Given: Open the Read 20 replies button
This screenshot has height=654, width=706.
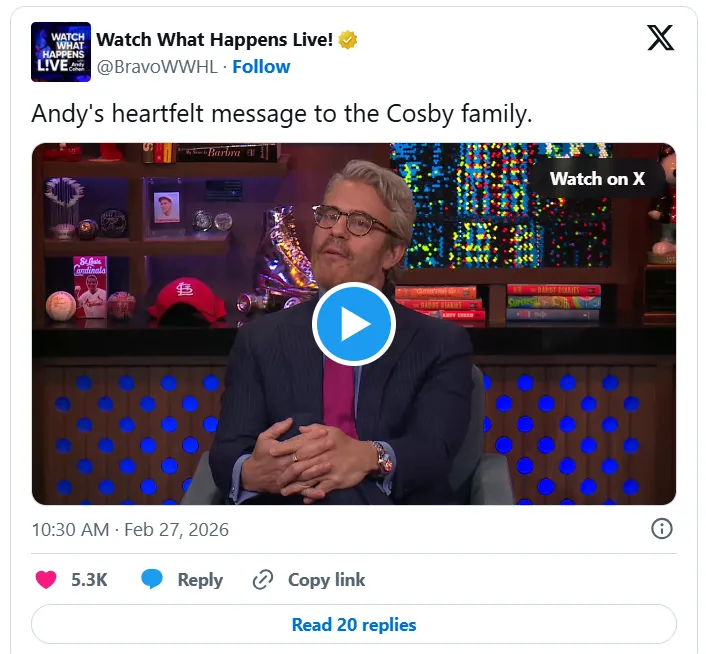Looking at the screenshot, I should 354,624.
